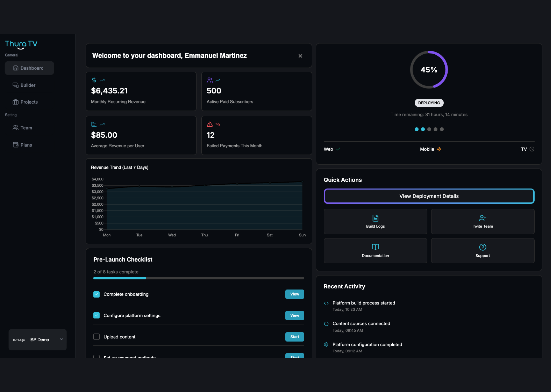This screenshot has height=392, width=551.
Task: Check the Upload content checkbox
Action: click(97, 337)
